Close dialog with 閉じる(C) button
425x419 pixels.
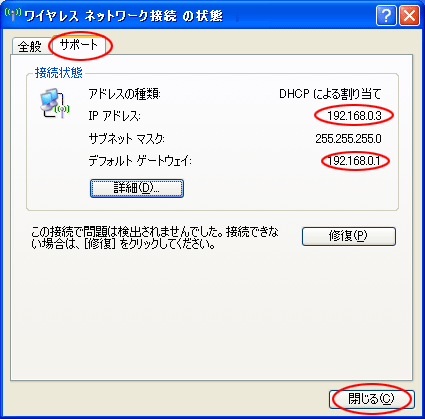click(372, 399)
